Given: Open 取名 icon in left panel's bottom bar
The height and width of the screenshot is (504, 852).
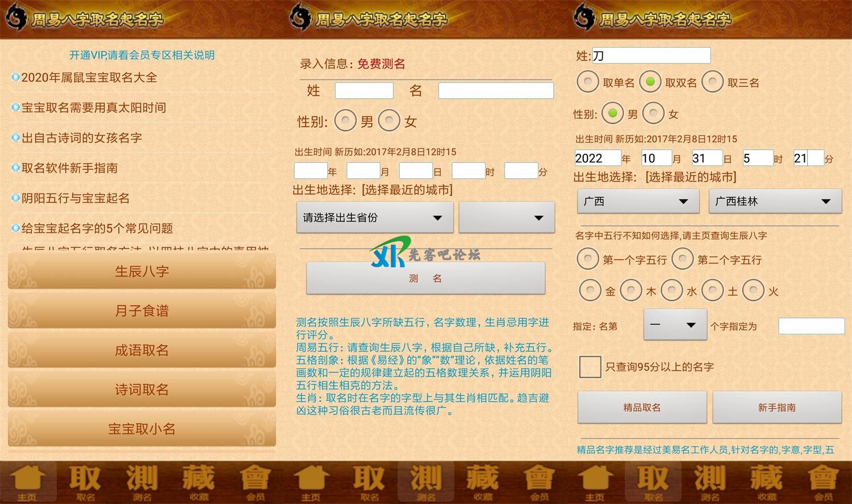Looking at the screenshot, I should (85, 482).
